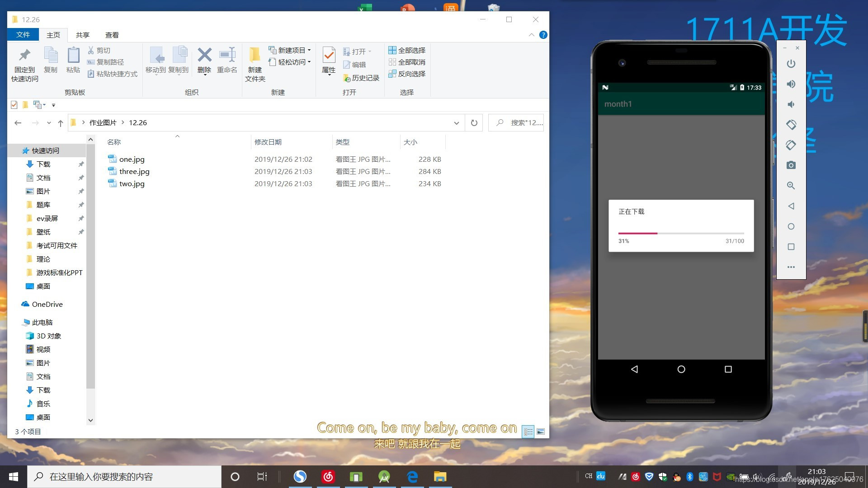Click the emulator power button icon

click(791, 64)
